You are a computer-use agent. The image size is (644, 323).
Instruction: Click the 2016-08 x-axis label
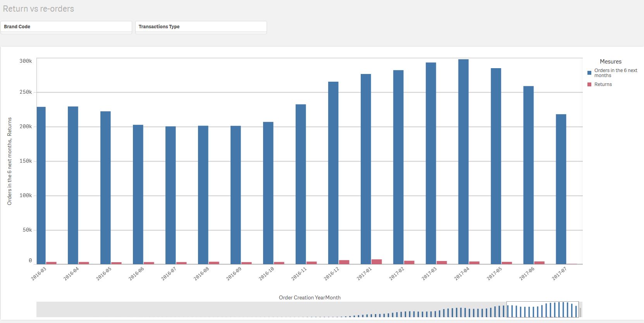pyautogui.click(x=201, y=274)
